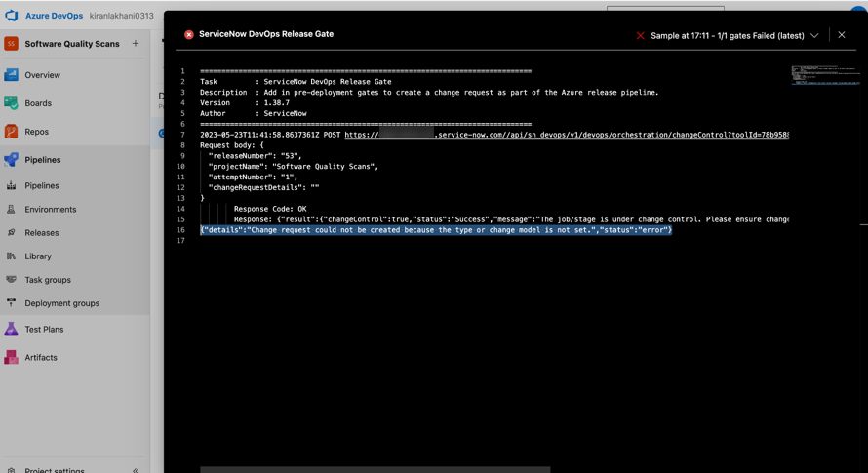Open the Overview section
868x473 pixels.
43,75
